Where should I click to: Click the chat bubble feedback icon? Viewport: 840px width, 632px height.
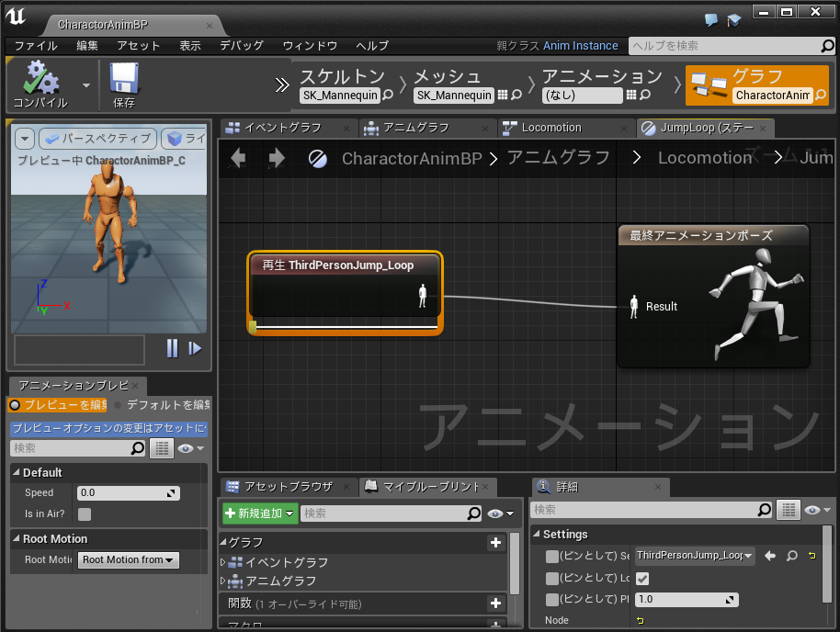[711, 20]
